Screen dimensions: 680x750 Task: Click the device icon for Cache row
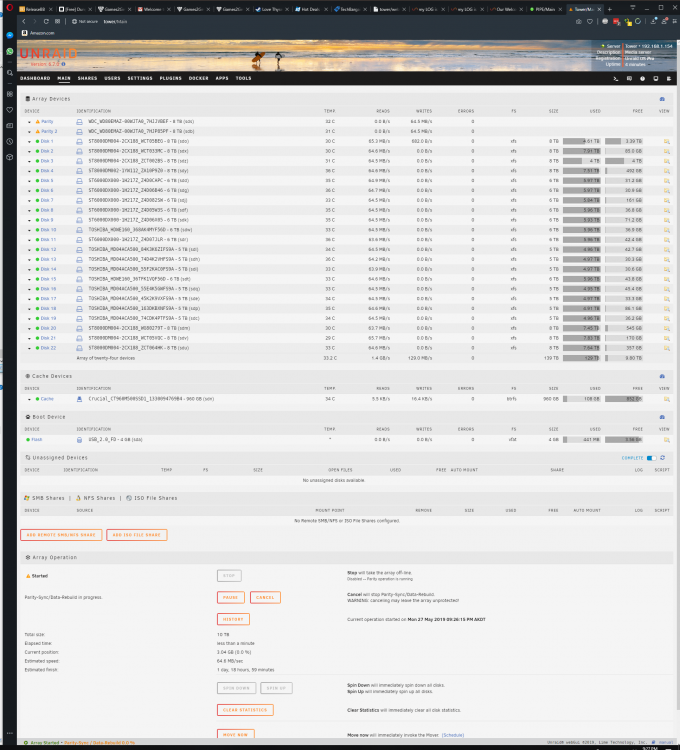pyautogui.click(x=79, y=399)
